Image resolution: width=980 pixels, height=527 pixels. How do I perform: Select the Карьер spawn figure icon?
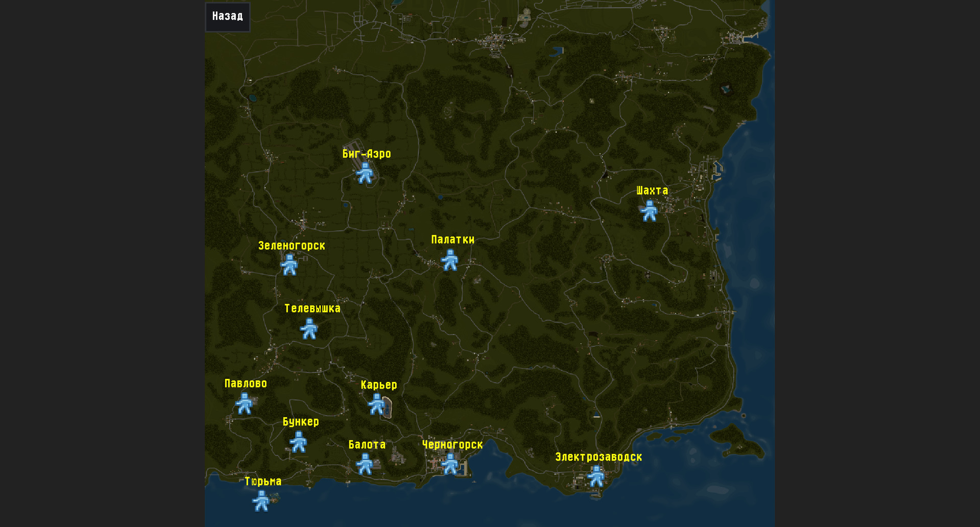(x=377, y=404)
